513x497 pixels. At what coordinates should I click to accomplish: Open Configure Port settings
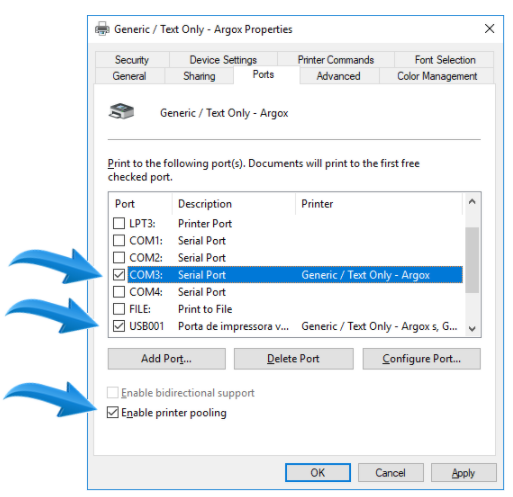point(422,359)
